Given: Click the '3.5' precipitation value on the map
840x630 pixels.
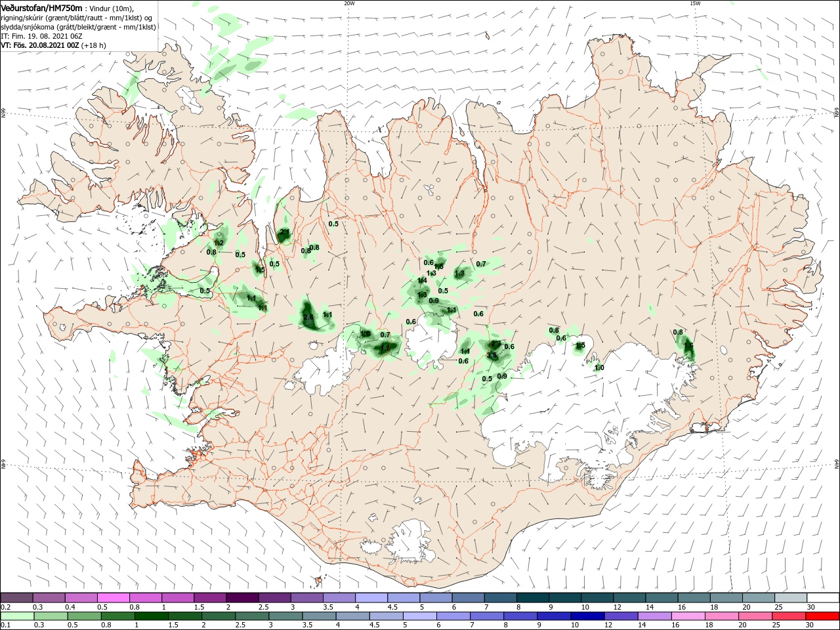Looking at the screenshot, I should click(492, 355).
